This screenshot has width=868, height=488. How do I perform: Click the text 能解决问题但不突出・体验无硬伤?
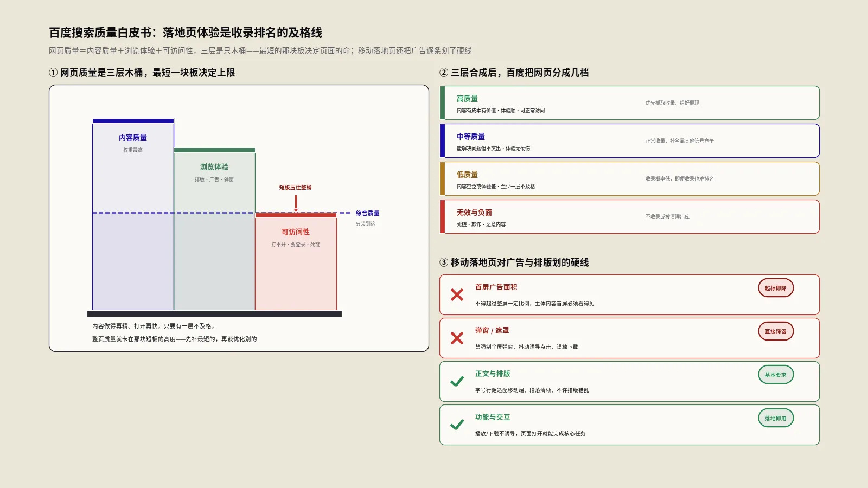coord(494,149)
